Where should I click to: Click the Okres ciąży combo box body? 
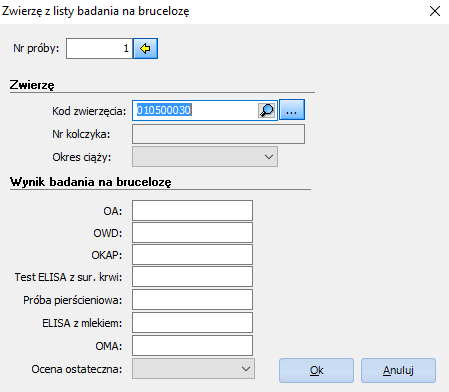click(x=205, y=157)
